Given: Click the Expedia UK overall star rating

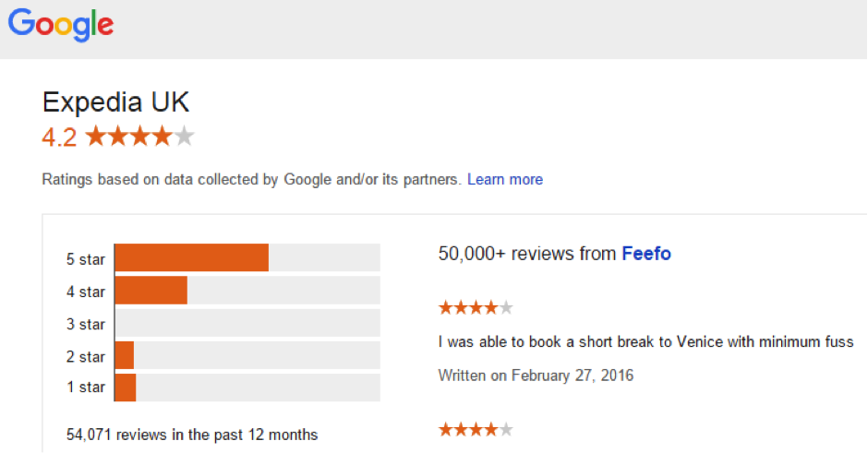Looking at the screenshot, I should (x=140, y=136).
